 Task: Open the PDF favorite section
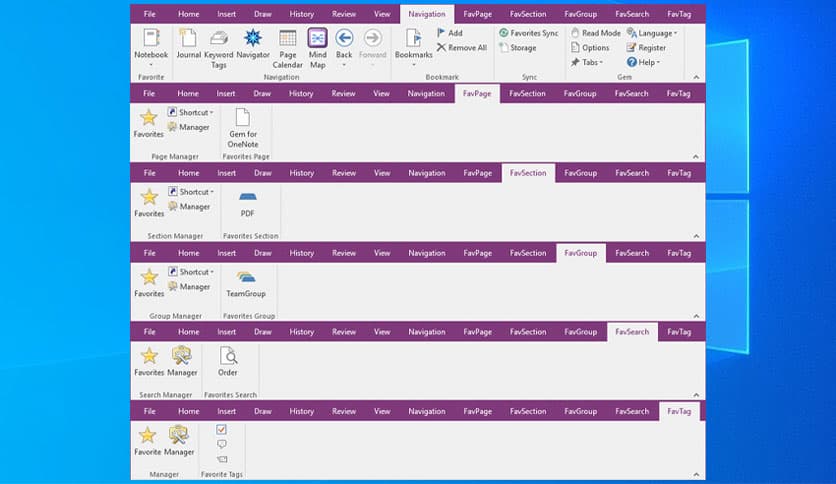247,203
